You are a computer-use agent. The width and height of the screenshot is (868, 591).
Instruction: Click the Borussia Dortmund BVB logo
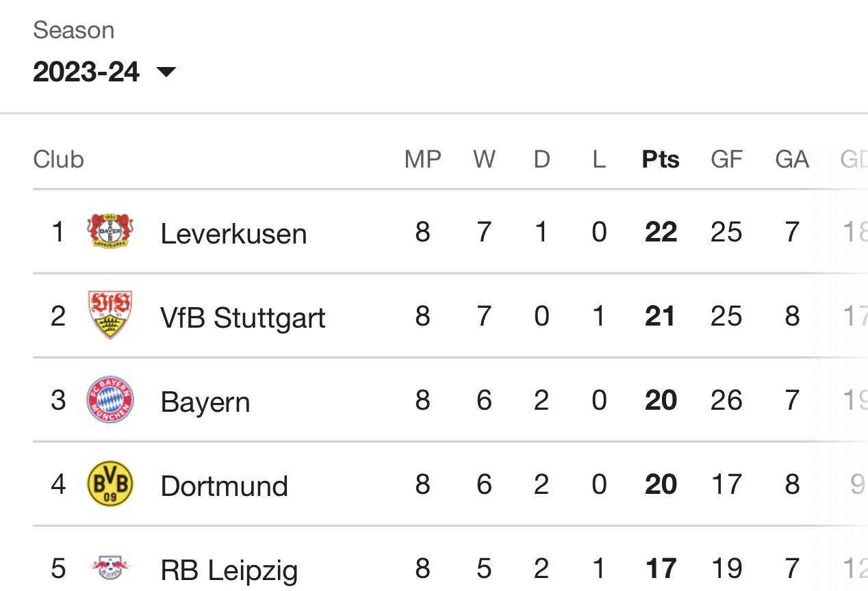(110, 484)
